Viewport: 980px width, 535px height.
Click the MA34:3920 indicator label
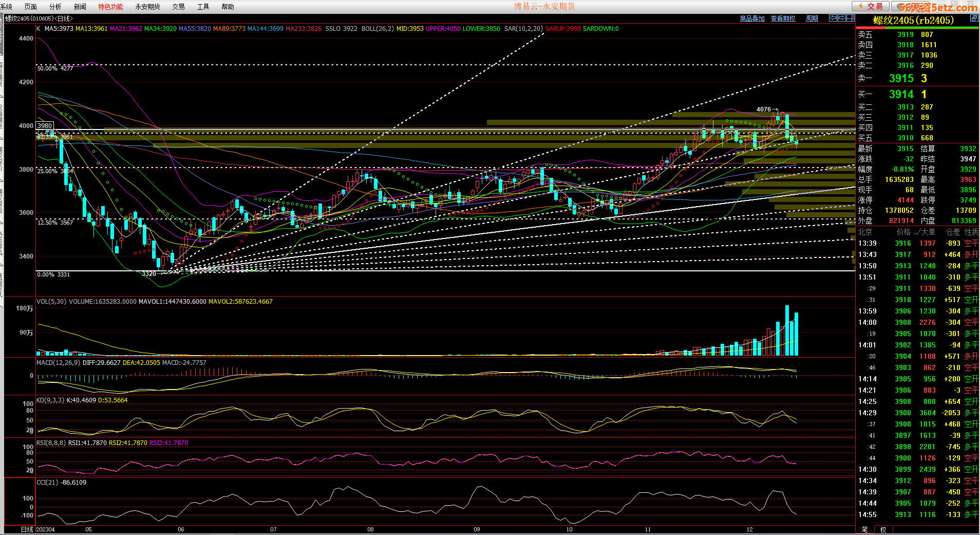coord(160,29)
